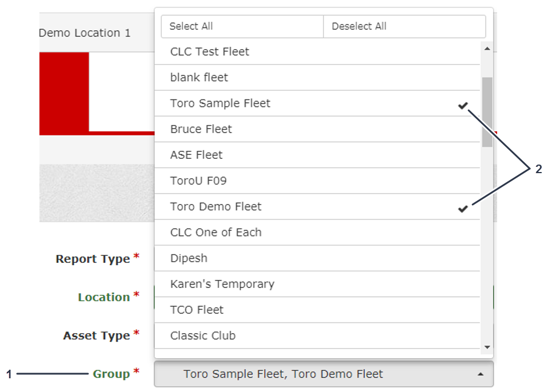Viewport: 552px width, 392px height.
Task: Click the Deselect All button
Action: click(x=404, y=26)
